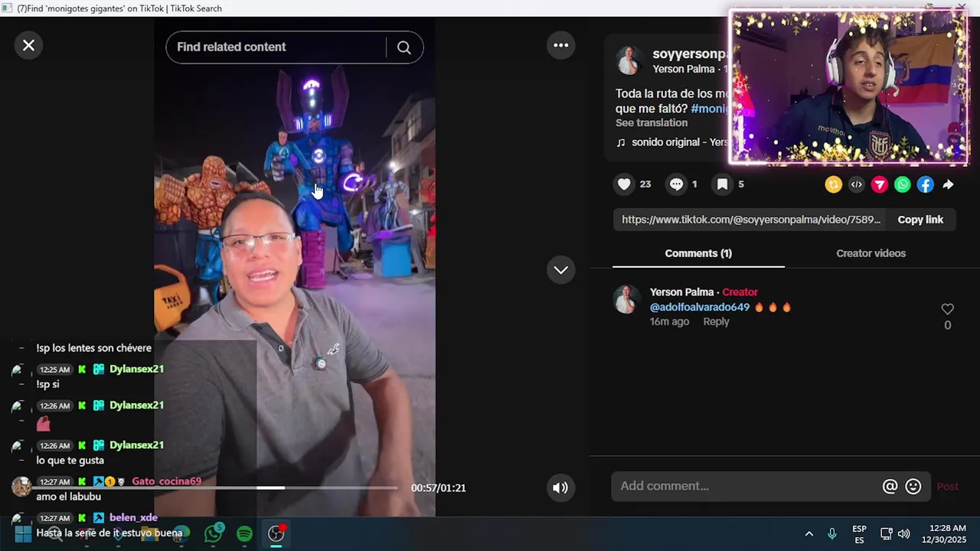
Task: Save the video with the bookmark icon
Action: [x=722, y=184]
